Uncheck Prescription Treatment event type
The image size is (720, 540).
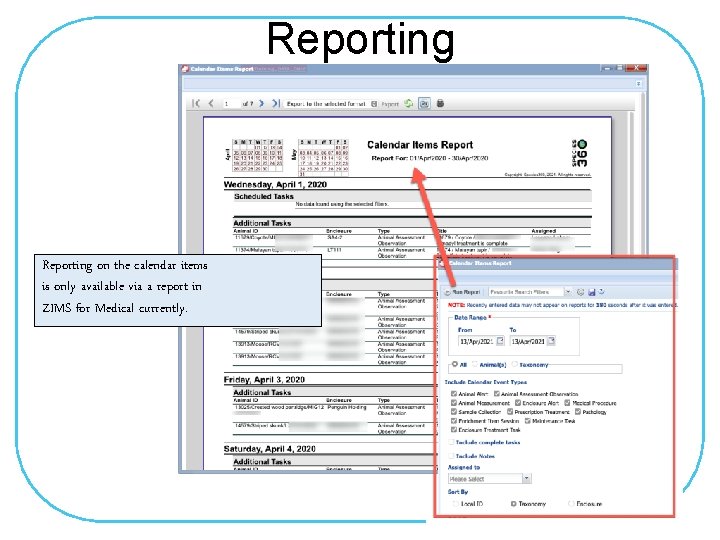[x=510, y=411]
